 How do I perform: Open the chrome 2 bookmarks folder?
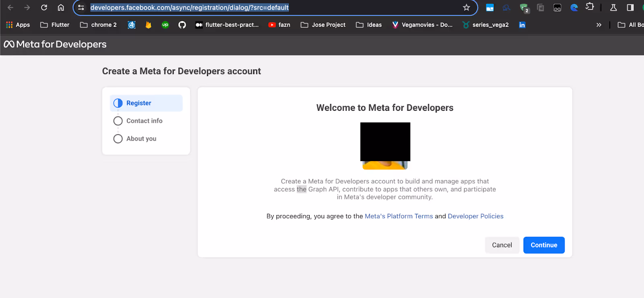98,25
